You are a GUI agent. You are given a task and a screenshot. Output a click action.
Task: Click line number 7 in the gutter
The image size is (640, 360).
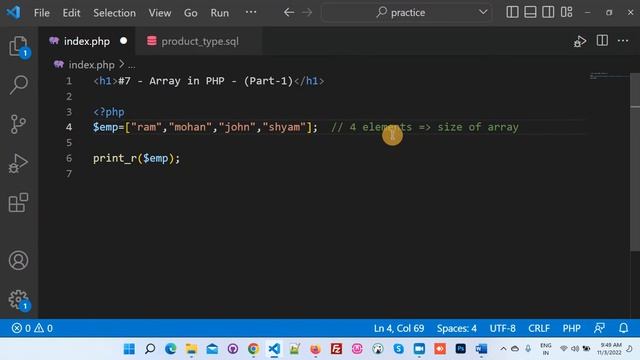click(69, 174)
